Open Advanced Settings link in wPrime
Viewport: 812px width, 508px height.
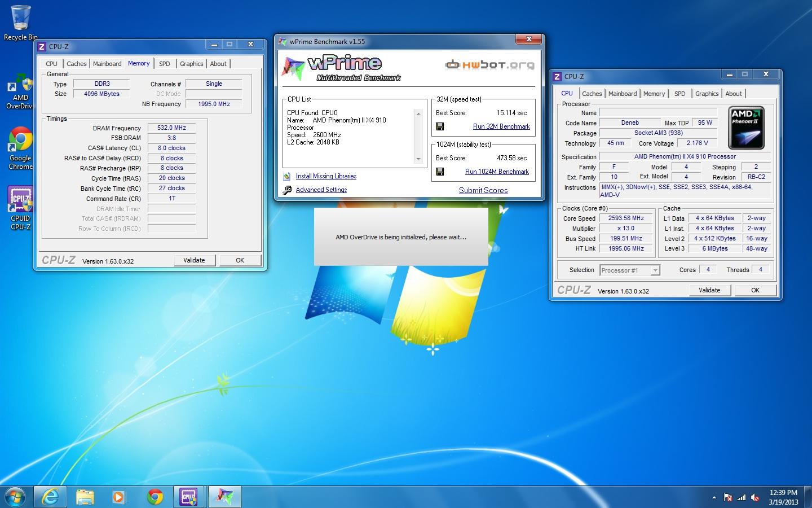[321, 190]
